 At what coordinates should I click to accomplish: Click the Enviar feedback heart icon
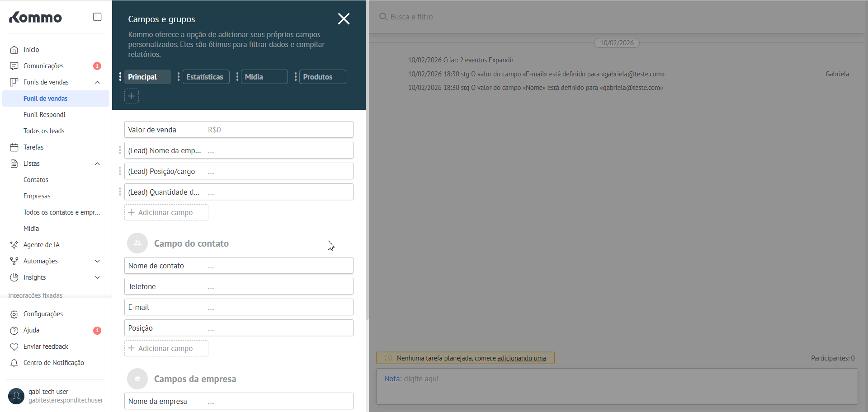14,346
